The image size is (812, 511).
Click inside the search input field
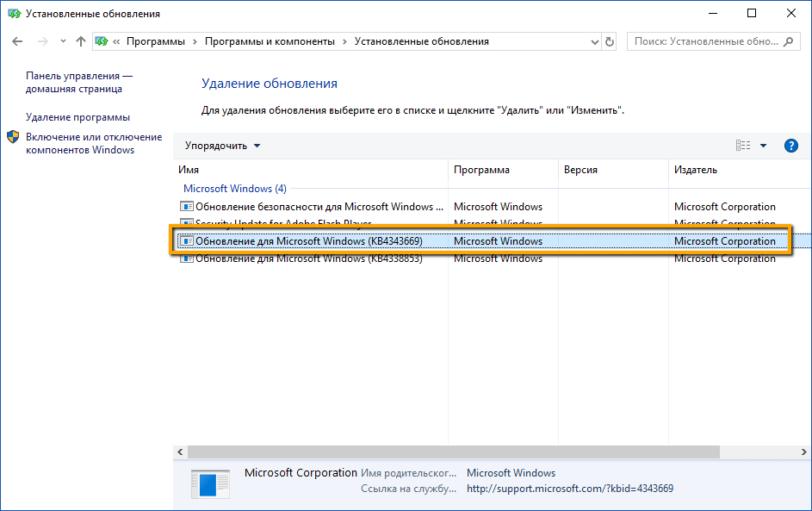coord(706,41)
